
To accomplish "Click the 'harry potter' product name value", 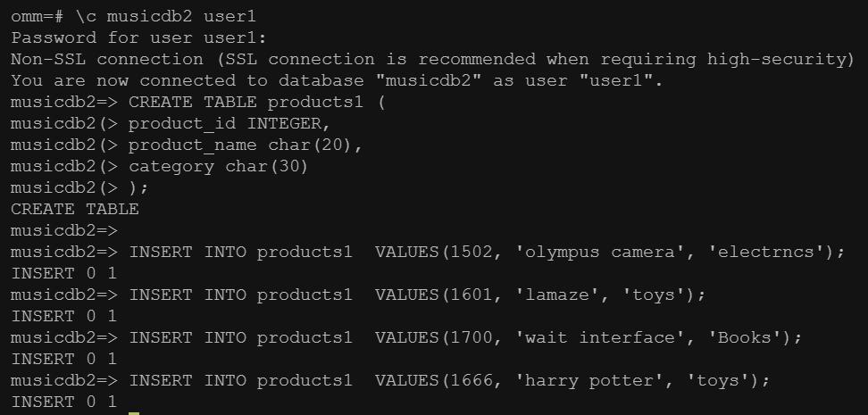I will 589,380.
